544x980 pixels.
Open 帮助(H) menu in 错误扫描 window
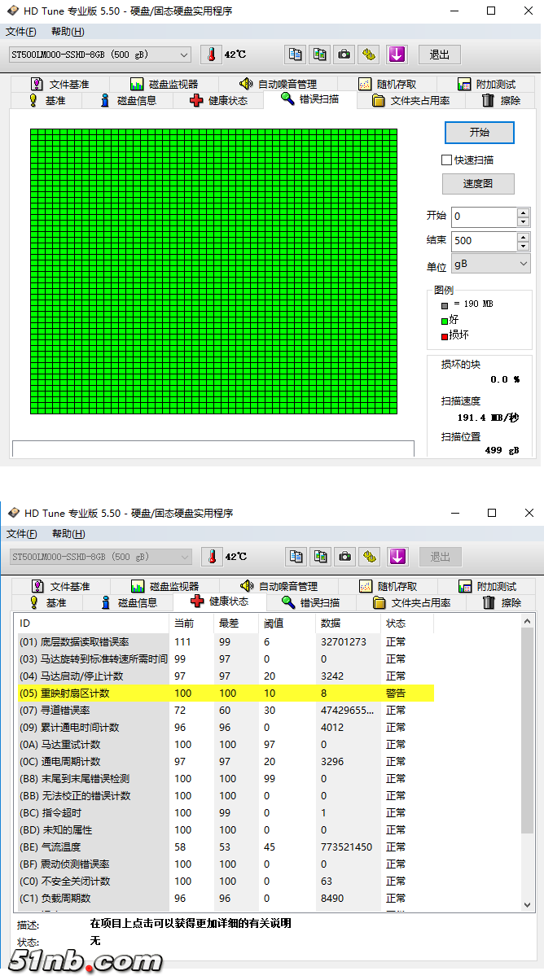68,32
